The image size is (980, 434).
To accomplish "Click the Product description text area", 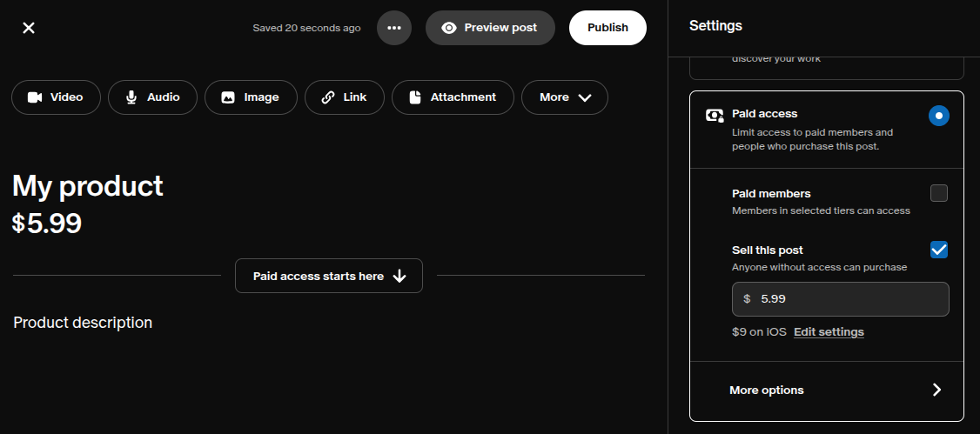I will tap(83, 323).
